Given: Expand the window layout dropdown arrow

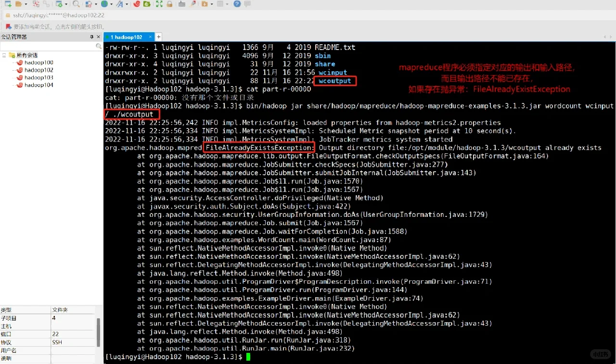Looking at the screenshot, I should coord(227,4).
